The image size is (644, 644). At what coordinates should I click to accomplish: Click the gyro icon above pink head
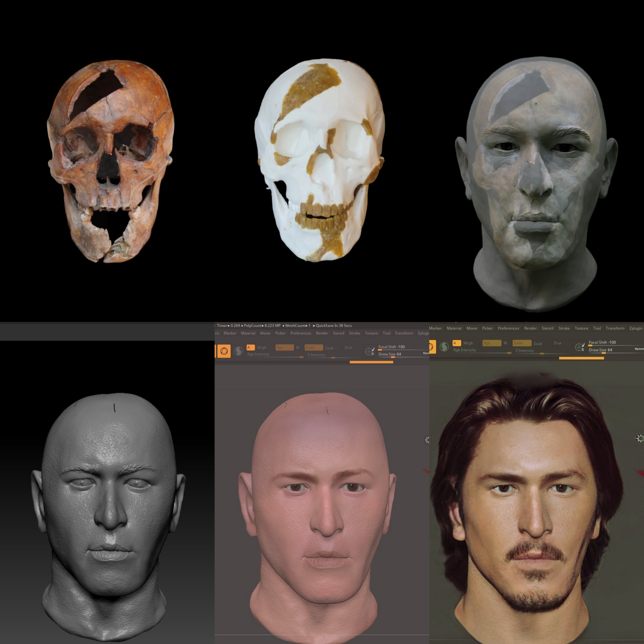click(x=224, y=351)
